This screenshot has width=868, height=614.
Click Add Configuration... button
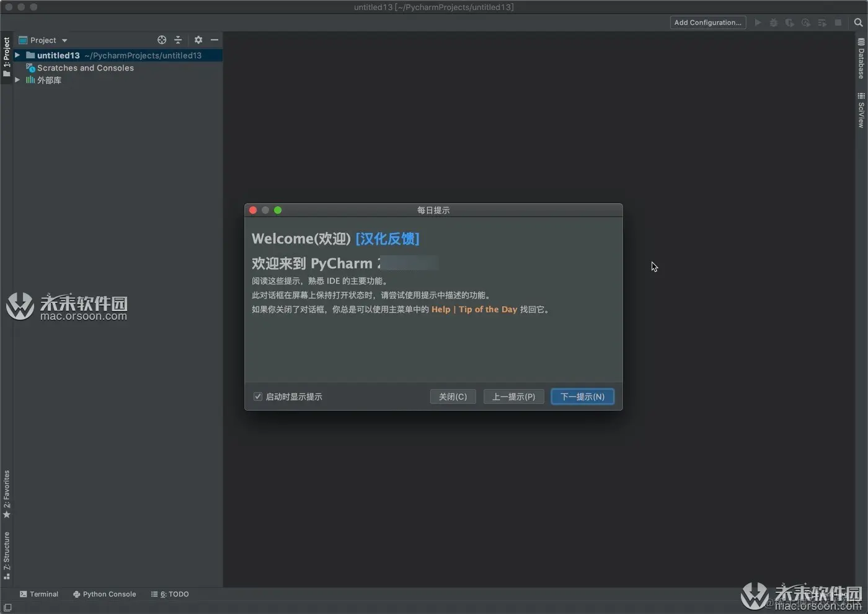[x=708, y=22]
